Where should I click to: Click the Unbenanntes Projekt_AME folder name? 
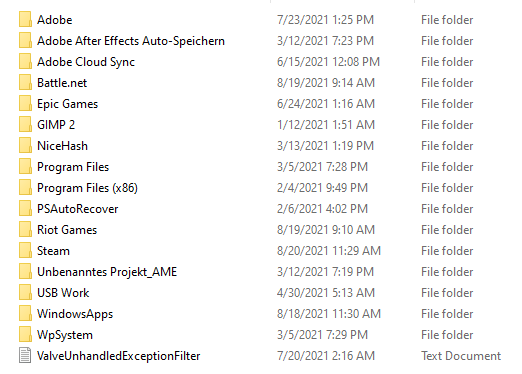107,272
